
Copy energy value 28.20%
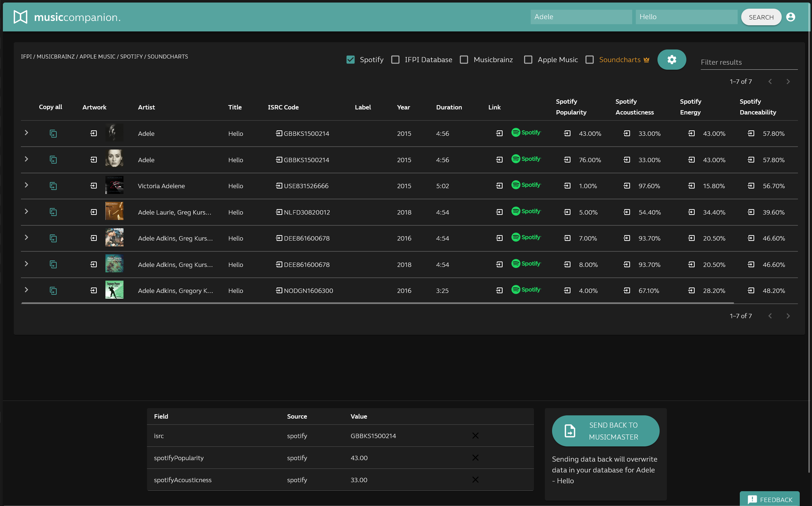tap(691, 290)
